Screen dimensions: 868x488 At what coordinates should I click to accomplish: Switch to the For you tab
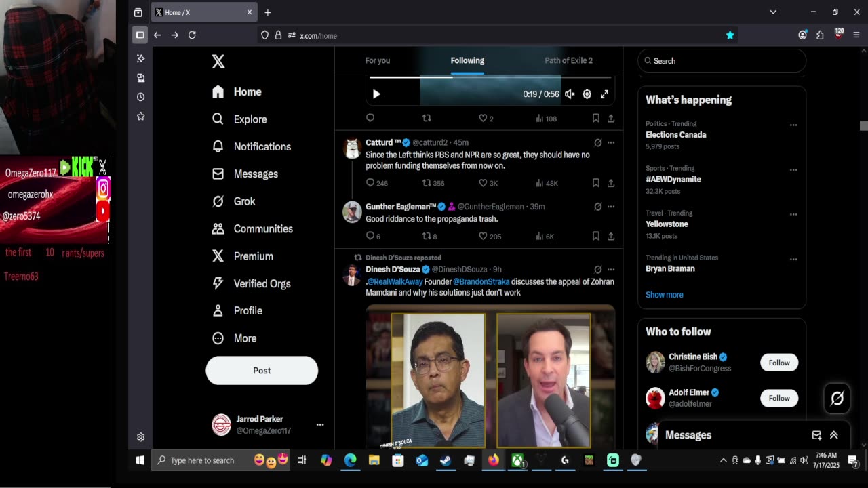(377, 60)
